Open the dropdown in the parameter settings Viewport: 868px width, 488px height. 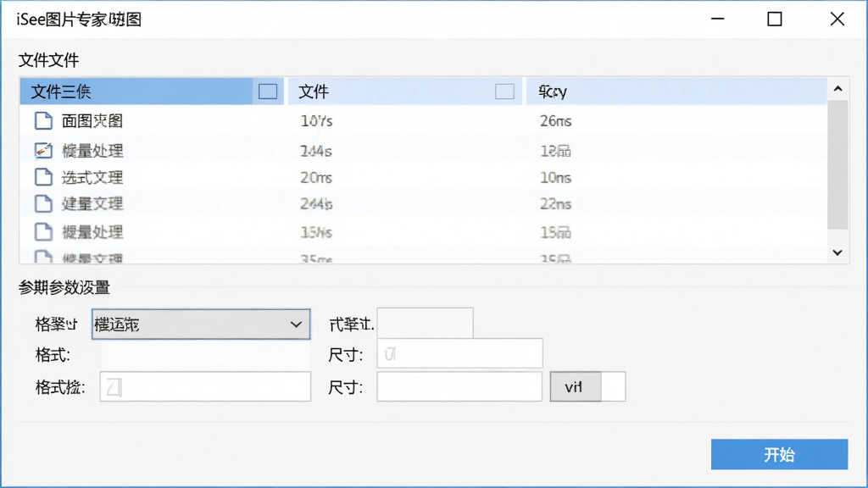click(x=201, y=324)
